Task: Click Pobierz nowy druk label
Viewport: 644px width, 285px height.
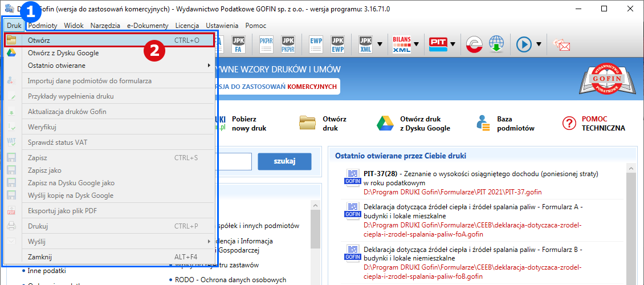Action: click(x=249, y=124)
